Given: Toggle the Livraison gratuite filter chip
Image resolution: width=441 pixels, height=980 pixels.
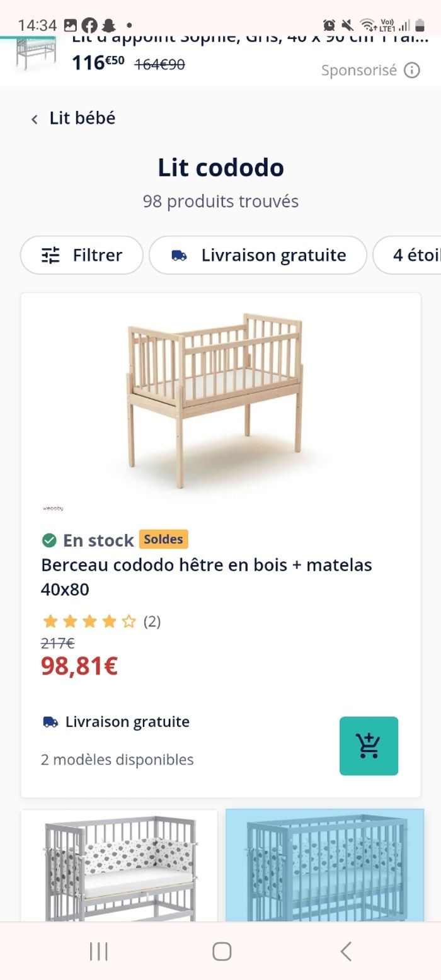Looking at the screenshot, I should coord(258,254).
